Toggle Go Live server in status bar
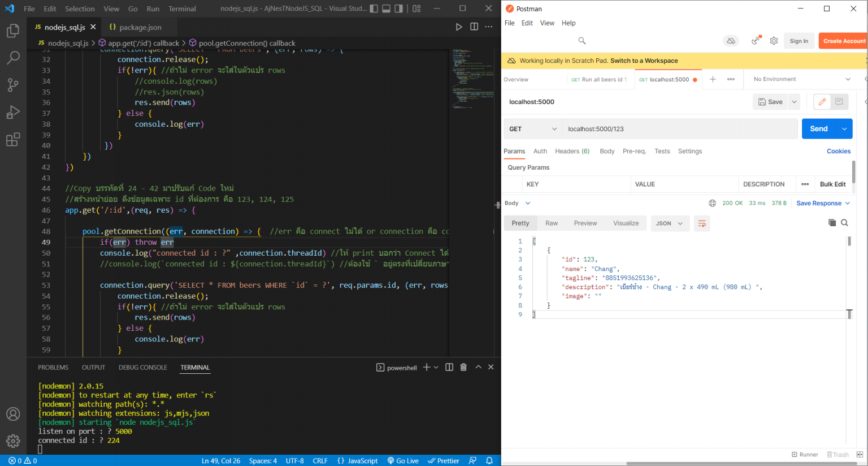 pos(403,460)
